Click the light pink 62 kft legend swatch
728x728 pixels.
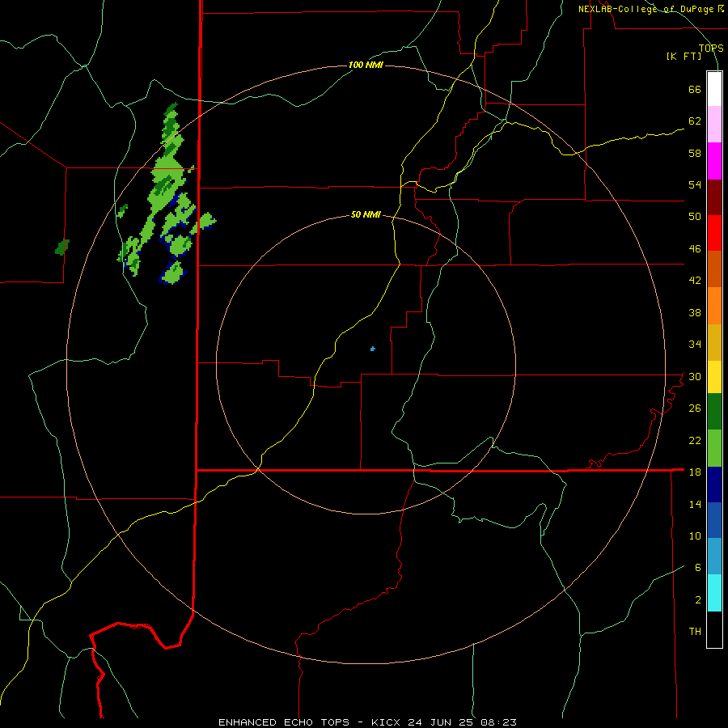[714, 125]
